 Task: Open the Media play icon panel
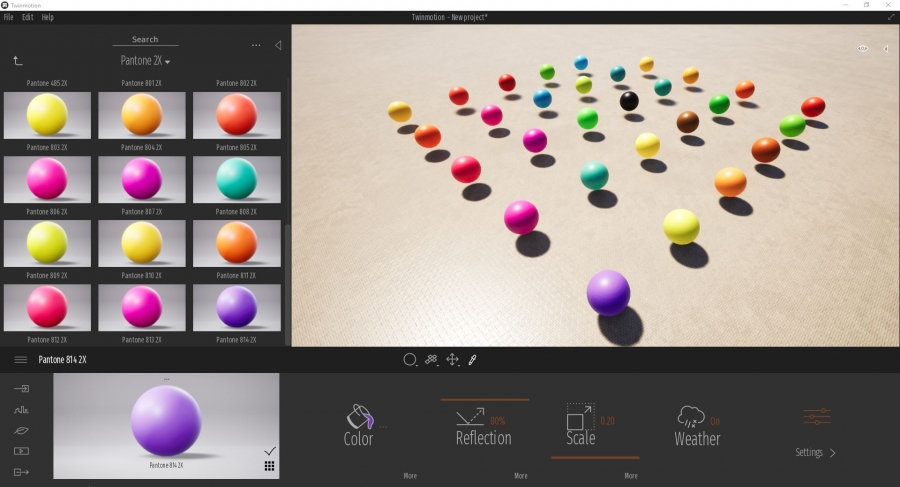point(21,451)
